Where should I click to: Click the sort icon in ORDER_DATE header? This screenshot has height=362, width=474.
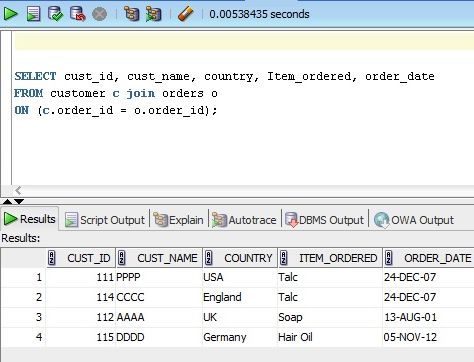(389, 258)
